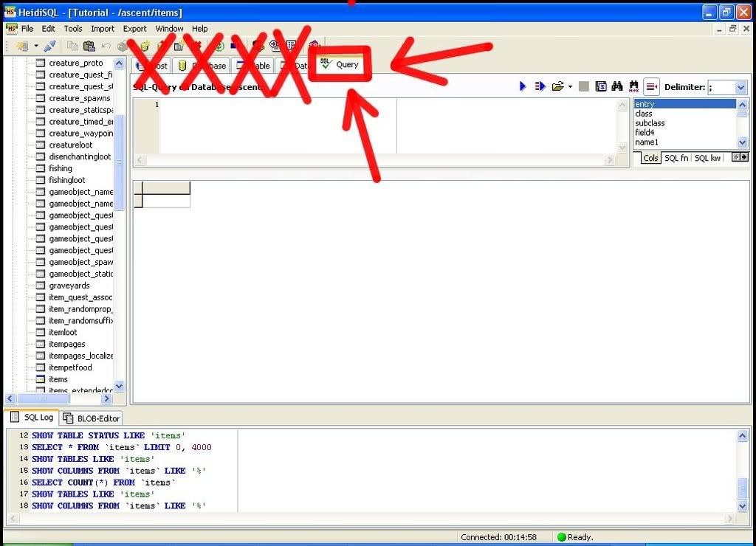Click the connection manager toolbar icon
Viewport: 756px width, 546px height.
[x=21, y=46]
